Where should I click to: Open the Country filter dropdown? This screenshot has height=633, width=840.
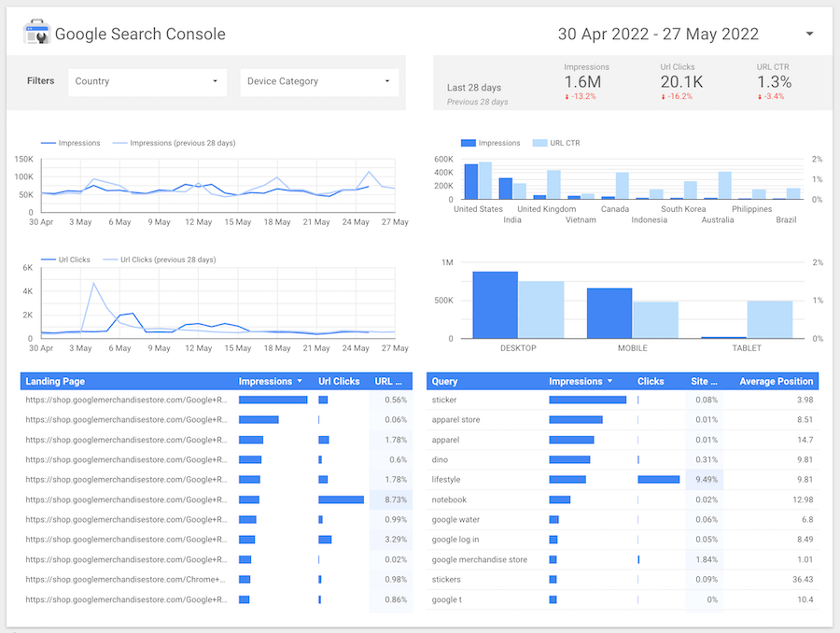(x=147, y=81)
